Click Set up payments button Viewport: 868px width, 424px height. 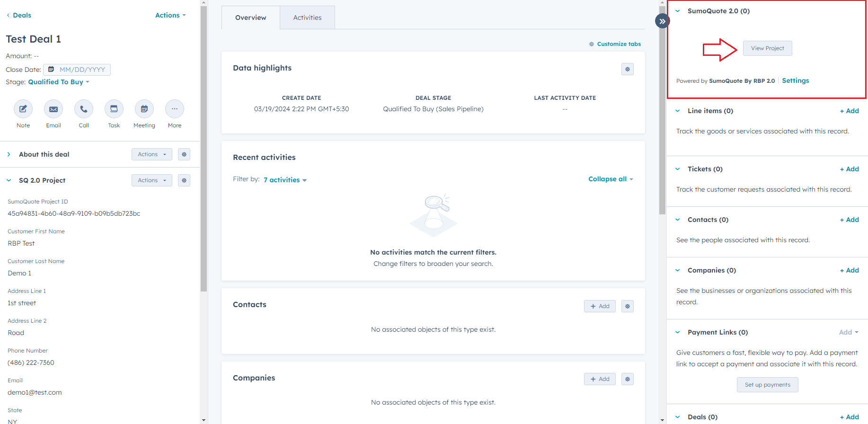click(768, 385)
